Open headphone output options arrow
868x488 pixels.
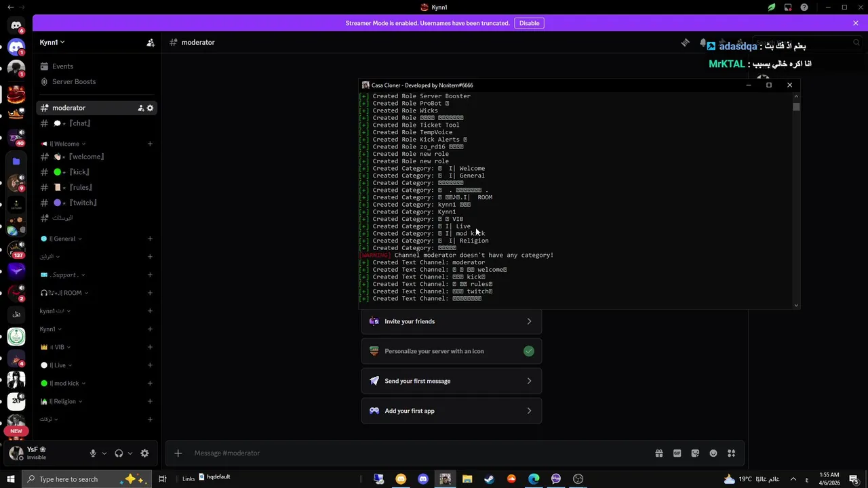click(130, 453)
